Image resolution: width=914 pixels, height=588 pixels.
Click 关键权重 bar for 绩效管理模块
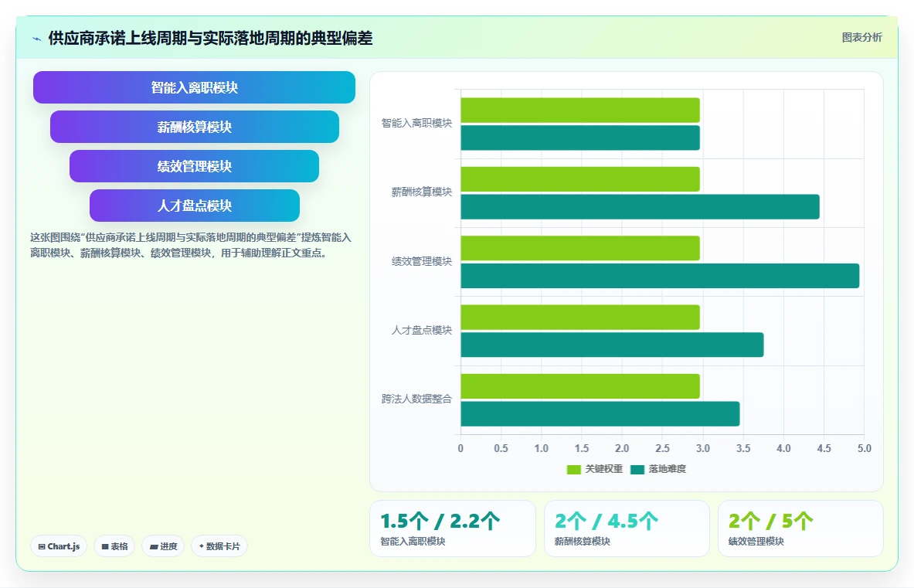coord(580,248)
